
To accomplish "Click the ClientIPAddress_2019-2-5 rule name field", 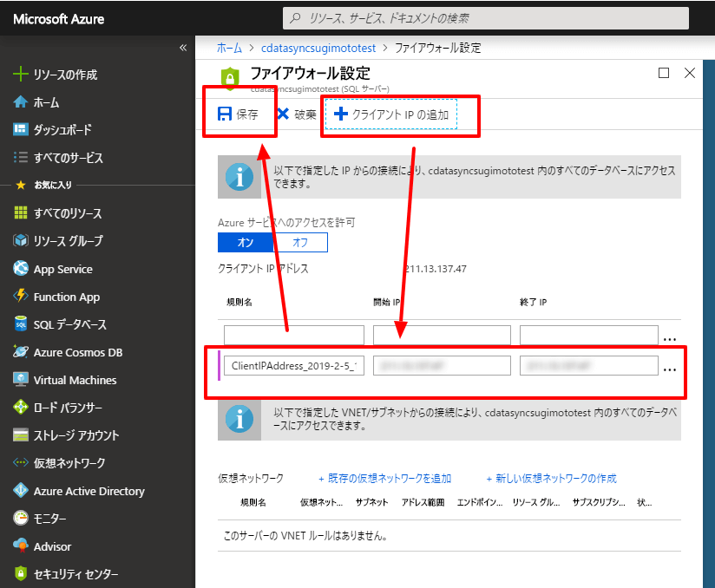I will 294,366.
